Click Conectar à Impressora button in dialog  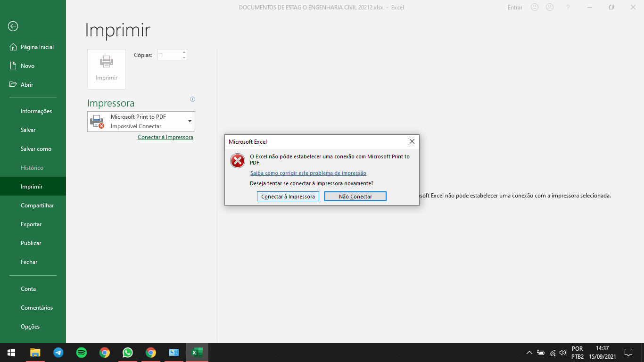click(288, 197)
